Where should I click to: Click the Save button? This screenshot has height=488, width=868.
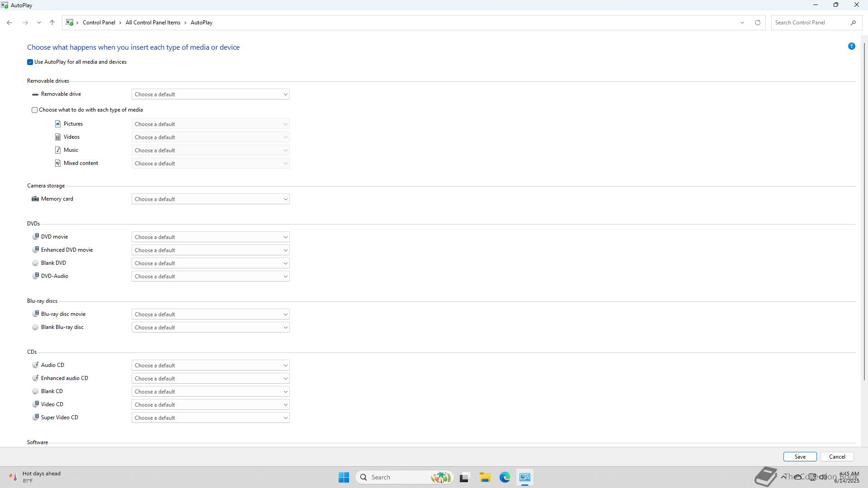click(799, 457)
